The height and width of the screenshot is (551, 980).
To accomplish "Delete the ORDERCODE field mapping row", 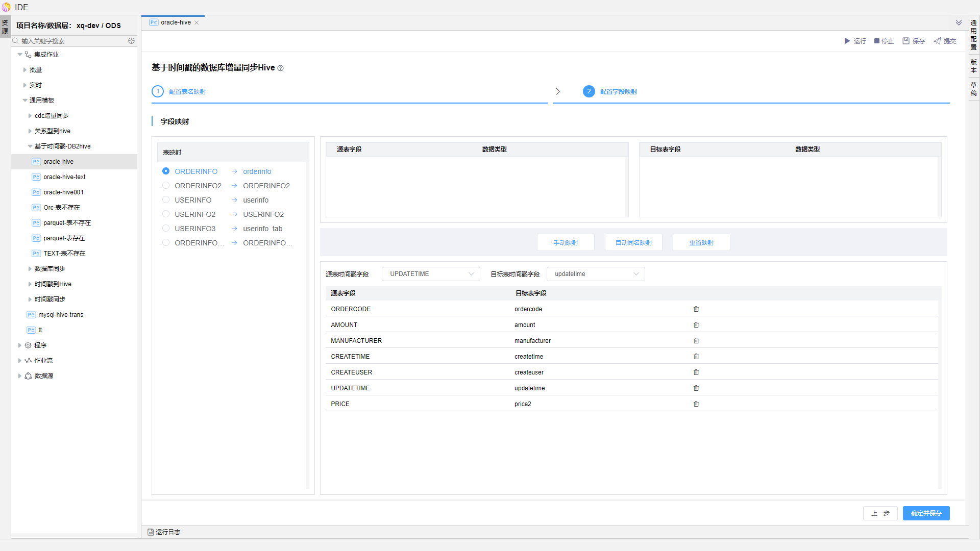I will pyautogui.click(x=696, y=309).
